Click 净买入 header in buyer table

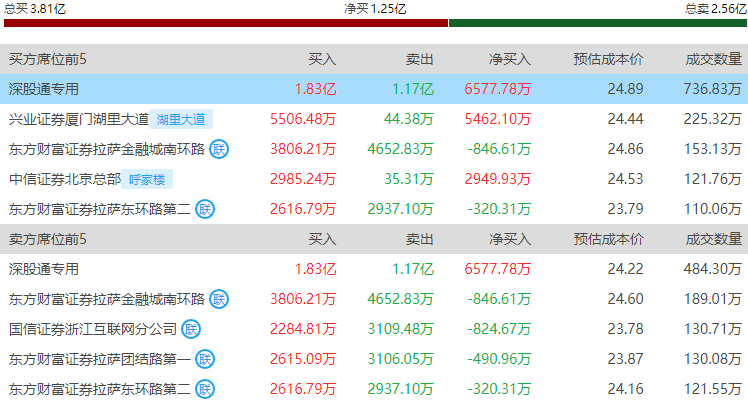(509, 60)
